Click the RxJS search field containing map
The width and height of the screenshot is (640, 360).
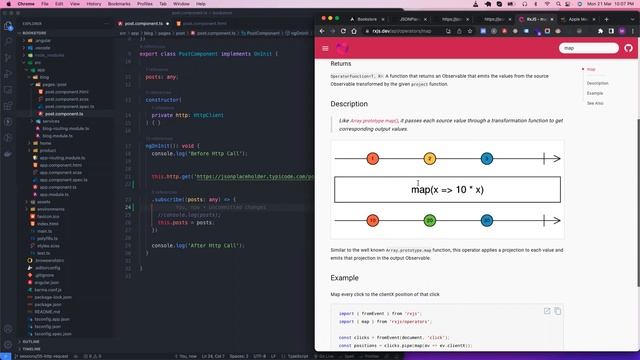tap(589, 48)
